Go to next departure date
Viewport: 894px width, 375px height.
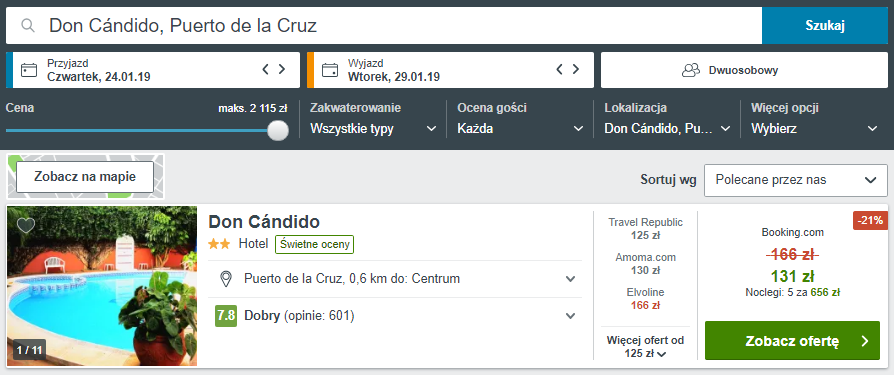(x=576, y=70)
